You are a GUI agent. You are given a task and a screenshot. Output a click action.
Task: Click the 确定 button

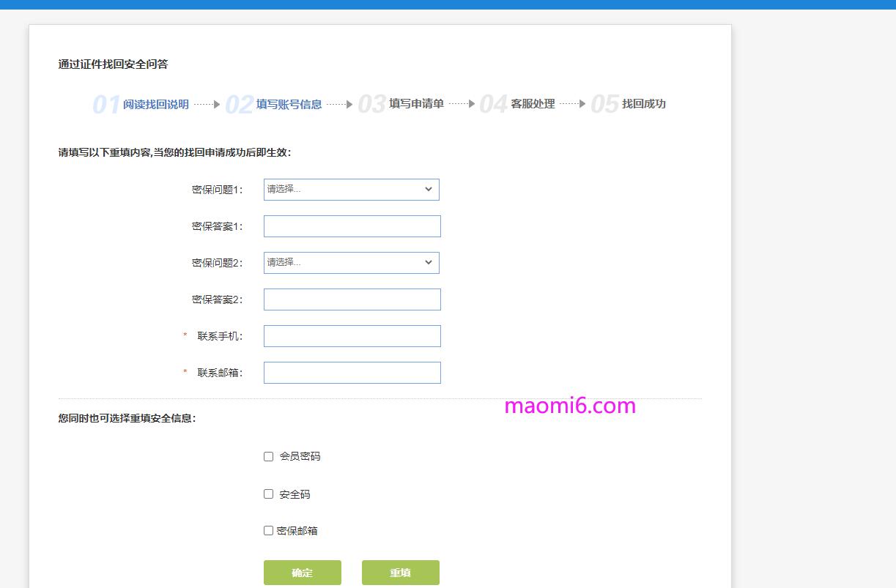303,573
